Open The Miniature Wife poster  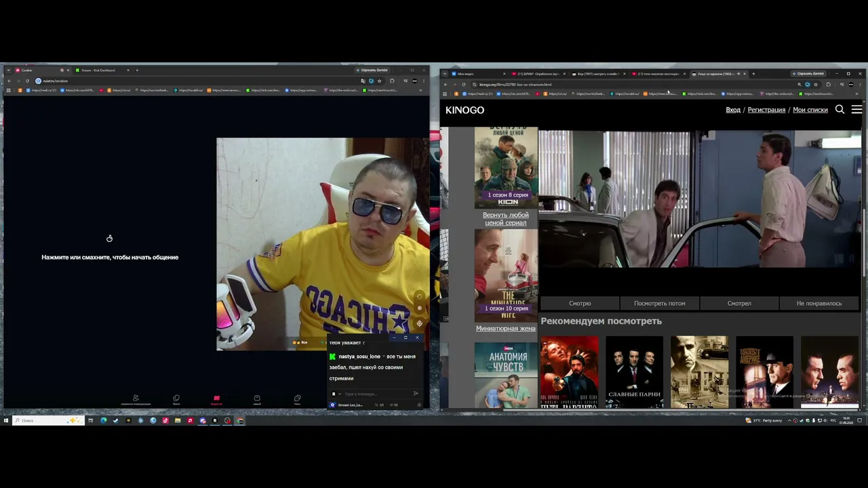pyautogui.click(x=506, y=275)
